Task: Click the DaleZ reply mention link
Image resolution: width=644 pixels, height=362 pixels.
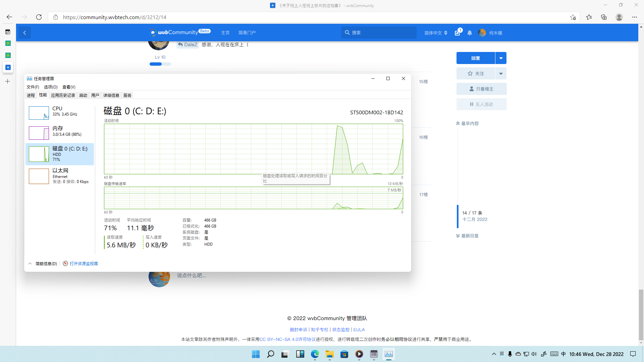Action: [x=187, y=45]
